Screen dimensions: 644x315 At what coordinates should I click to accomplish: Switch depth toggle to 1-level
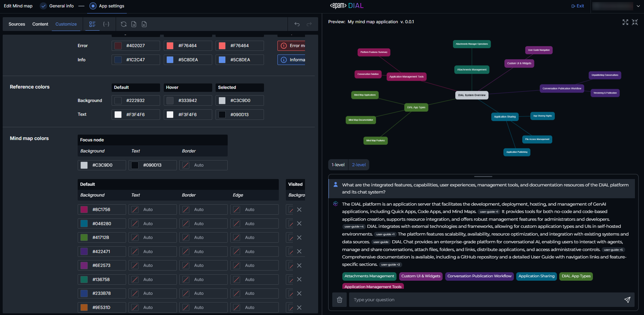[338, 165]
